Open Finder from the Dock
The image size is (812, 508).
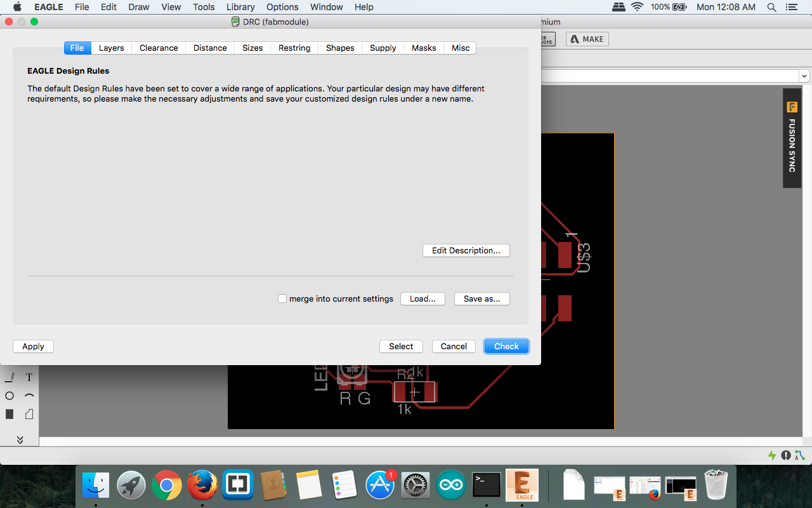[96, 486]
